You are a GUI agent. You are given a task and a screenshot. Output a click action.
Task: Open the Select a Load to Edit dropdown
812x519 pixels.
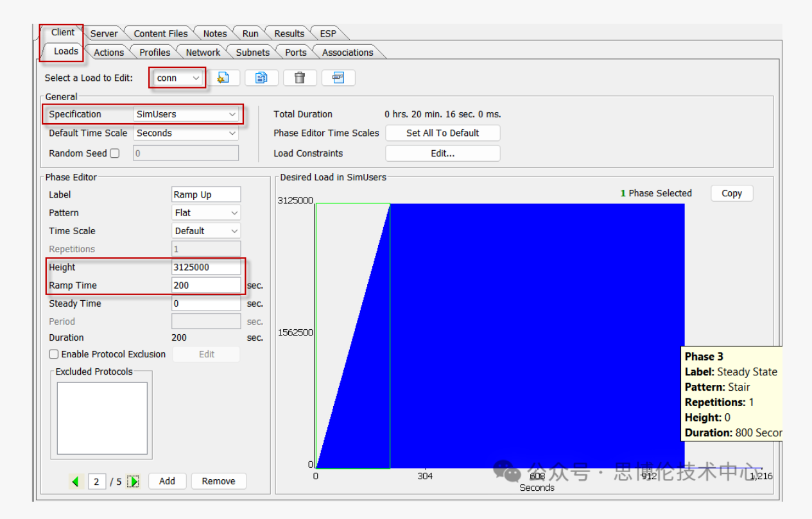178,78
